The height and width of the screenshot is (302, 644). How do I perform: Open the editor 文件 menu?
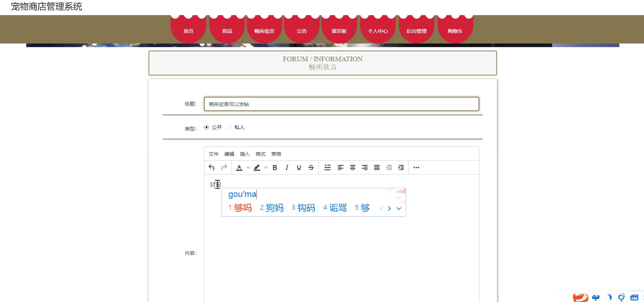point(214,154)
